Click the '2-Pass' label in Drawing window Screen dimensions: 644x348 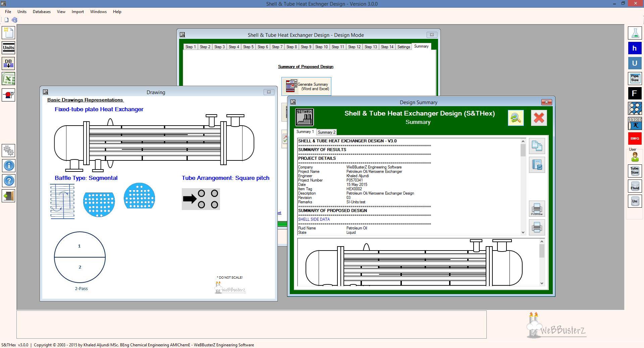click(81, 288)
